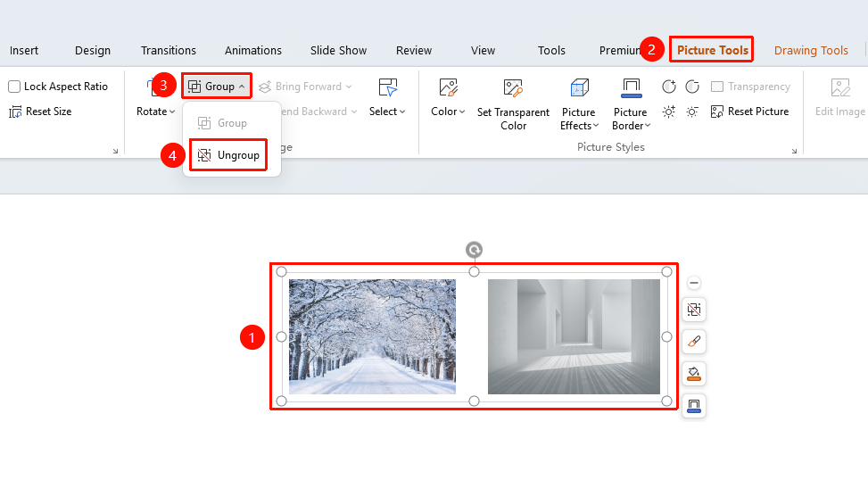Open the Rotate dropdown
This screenshot has width=868, height=488.
[x=155, y=112]
